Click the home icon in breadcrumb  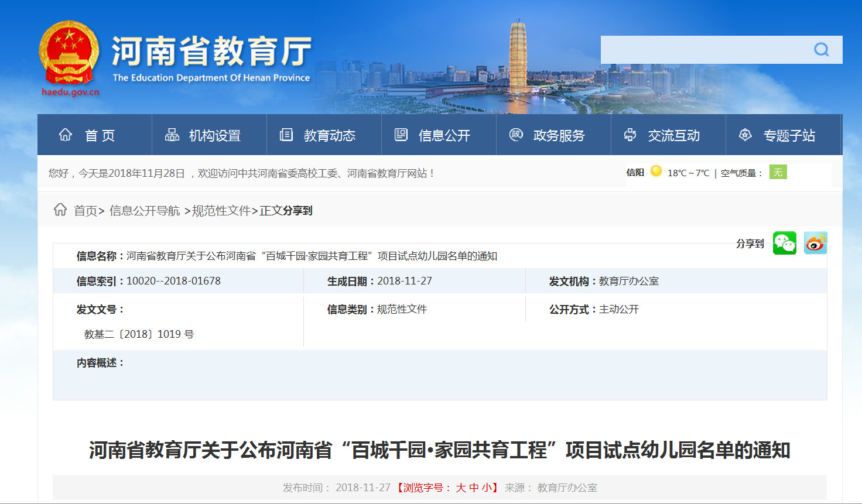pyautogui.click(x=60, y=210)
